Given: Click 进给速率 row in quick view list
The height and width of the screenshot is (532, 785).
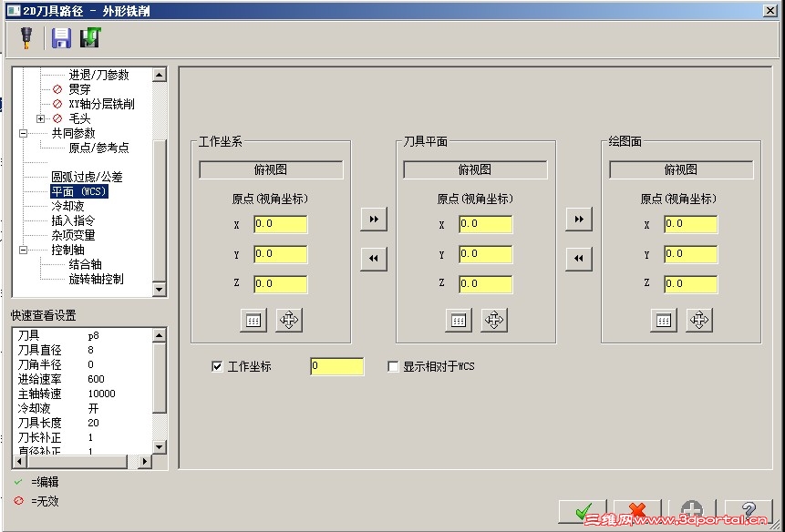Looking at the screenshot, I should [83, 380].
